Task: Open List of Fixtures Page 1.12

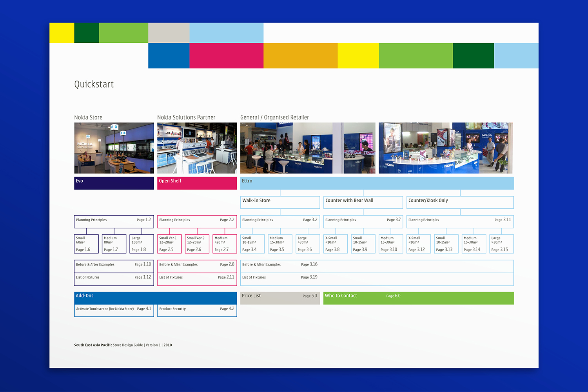Action: 114,279
